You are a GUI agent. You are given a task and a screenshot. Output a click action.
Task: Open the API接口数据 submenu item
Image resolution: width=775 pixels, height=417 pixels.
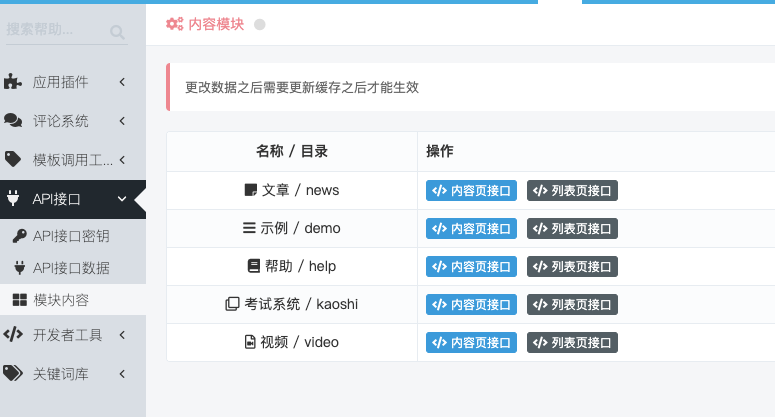pyautogui.click(x=73, y=268)
